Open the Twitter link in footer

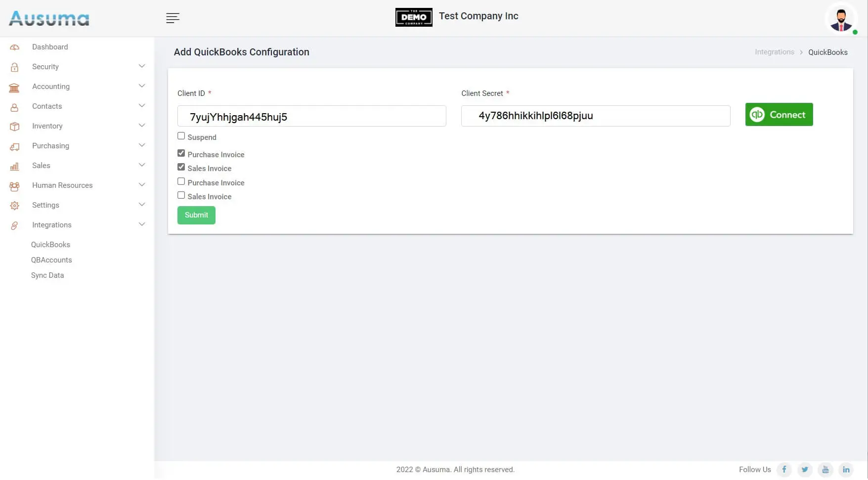805,470
